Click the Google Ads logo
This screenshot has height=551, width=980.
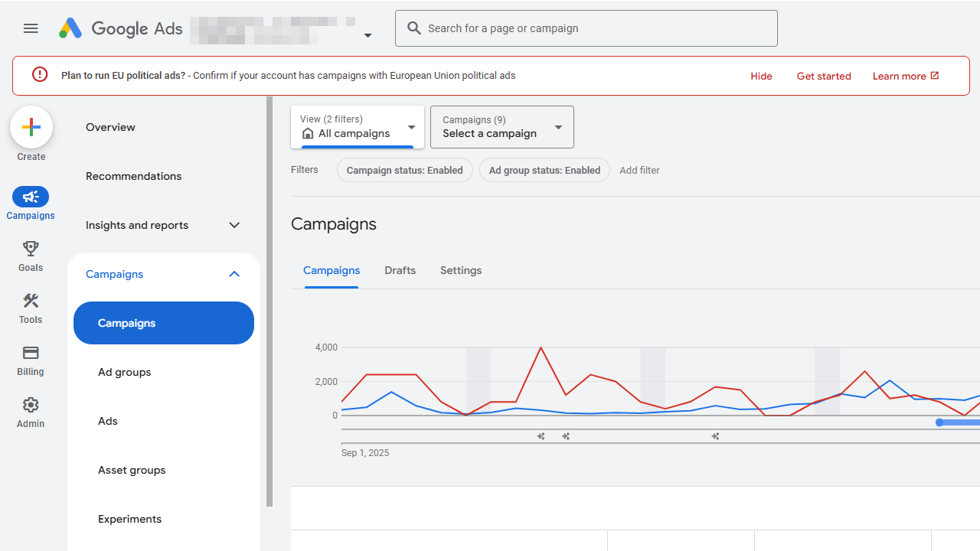(70, 28)
